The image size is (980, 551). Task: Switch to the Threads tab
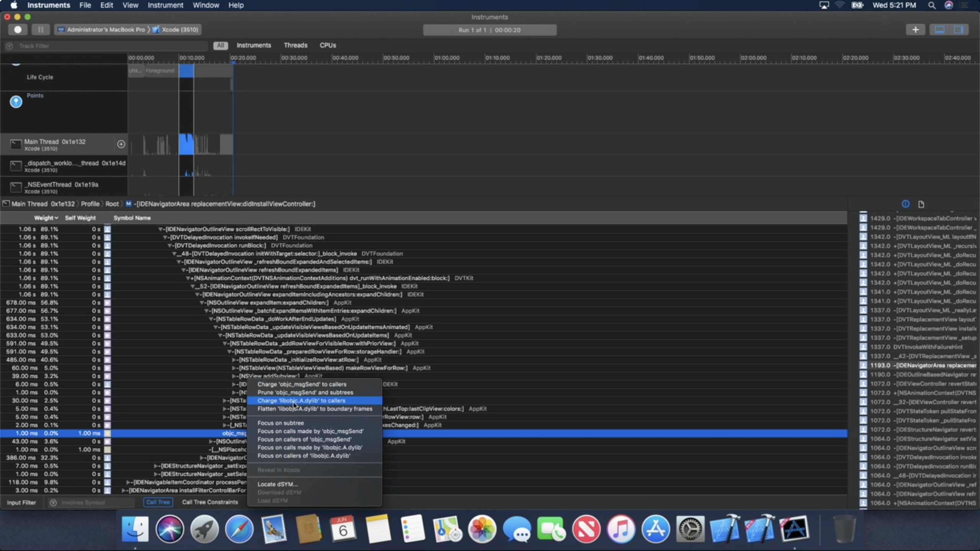(x=295, y=45)
